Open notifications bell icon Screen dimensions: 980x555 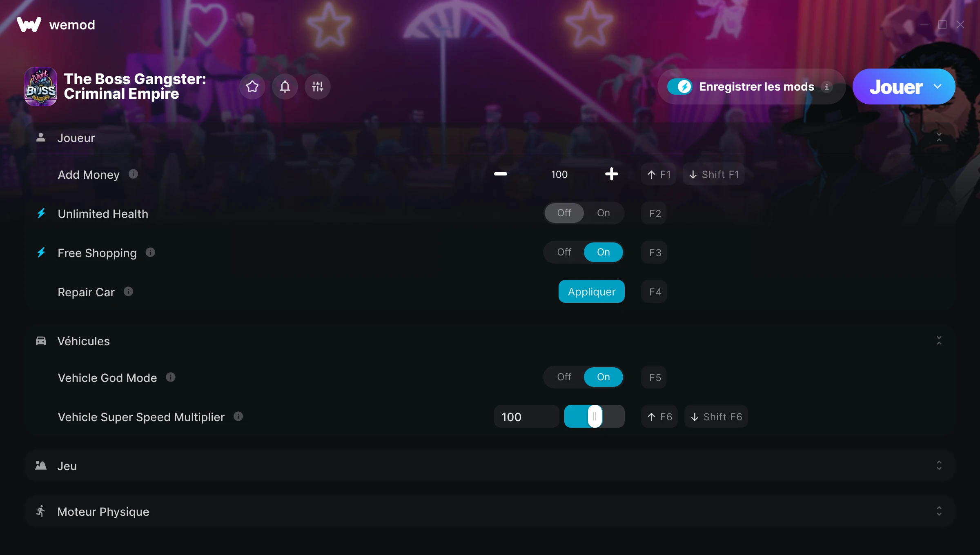pos(285,87)
